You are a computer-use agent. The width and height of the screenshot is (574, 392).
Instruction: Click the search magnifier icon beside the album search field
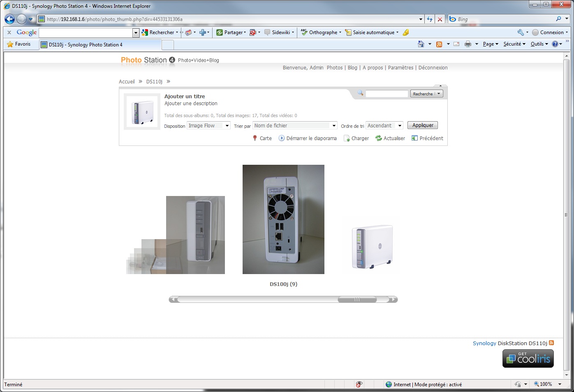click(x=360, y=93)
